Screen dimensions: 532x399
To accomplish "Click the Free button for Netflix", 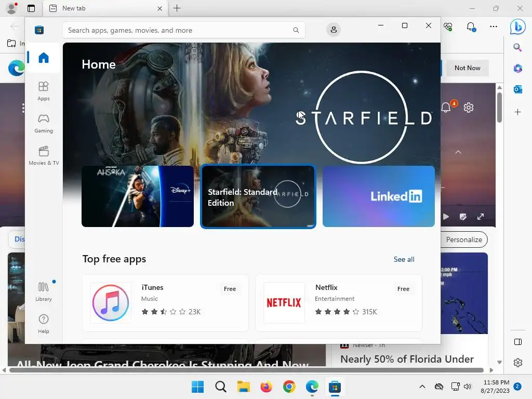I will coord(403,289).
